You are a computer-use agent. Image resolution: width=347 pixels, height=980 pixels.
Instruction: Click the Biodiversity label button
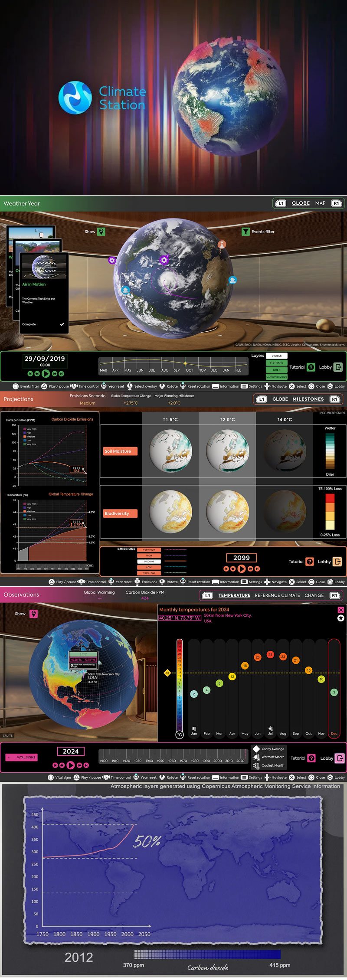(x=120, y=513)
